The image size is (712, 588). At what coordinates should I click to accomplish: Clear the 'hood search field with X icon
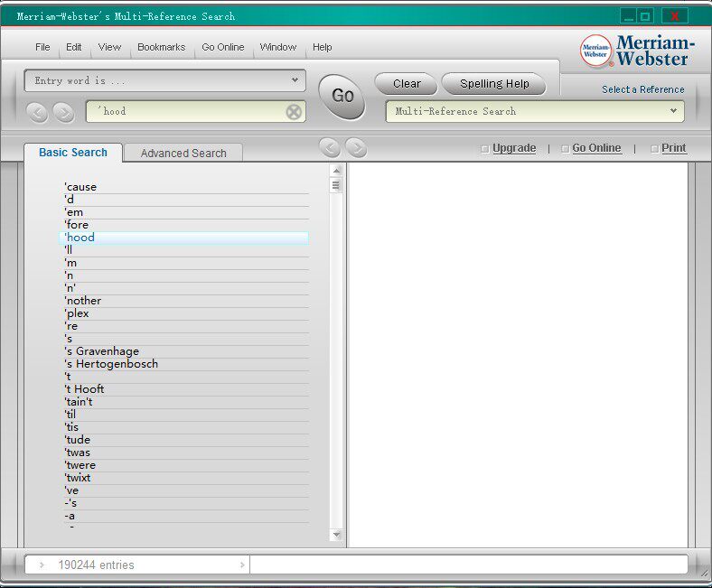pos(294,112)
